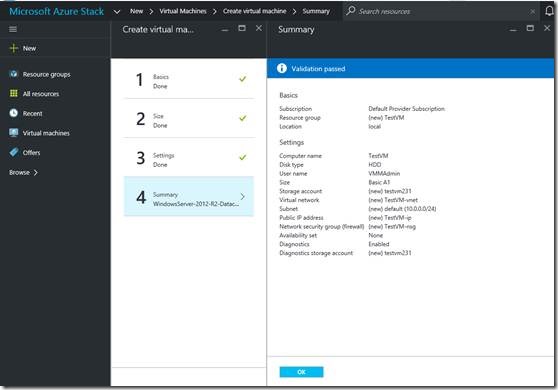Click New breadcrumb

point(136,11)
